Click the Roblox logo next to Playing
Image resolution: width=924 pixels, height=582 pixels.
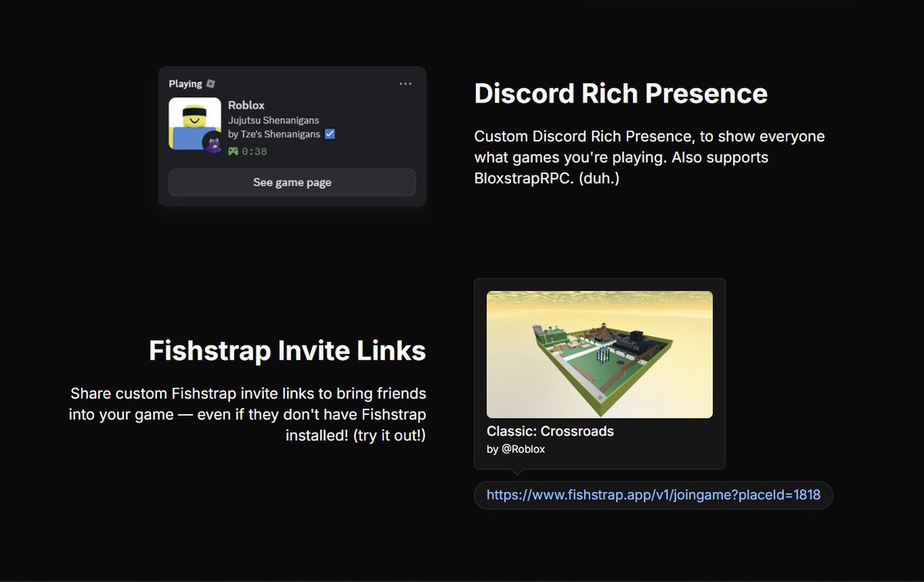(210, 84)
